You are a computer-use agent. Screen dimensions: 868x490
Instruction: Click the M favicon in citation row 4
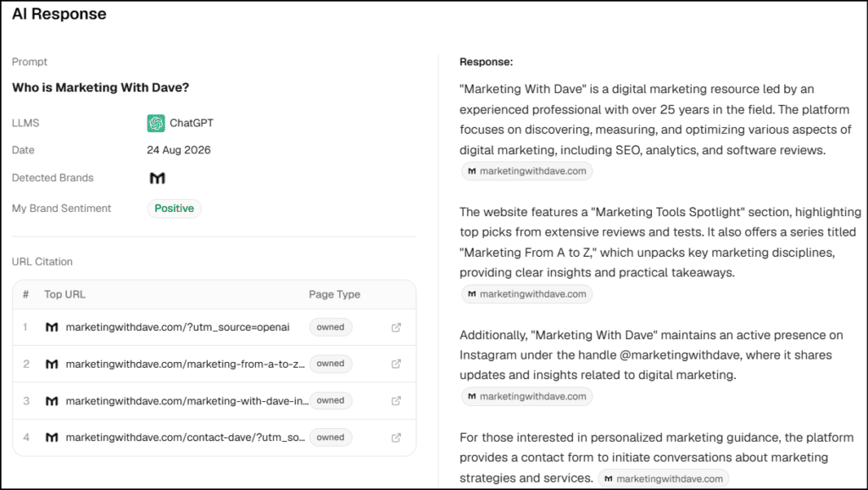(x=52, y=437)
